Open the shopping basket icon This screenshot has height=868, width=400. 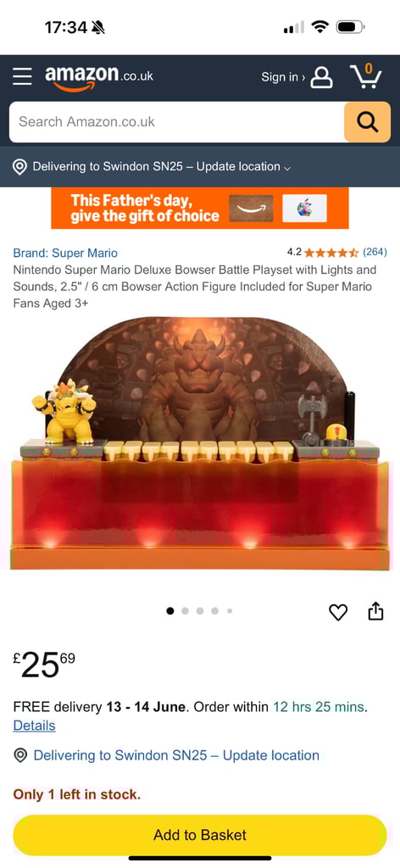[x=366, y=76]
